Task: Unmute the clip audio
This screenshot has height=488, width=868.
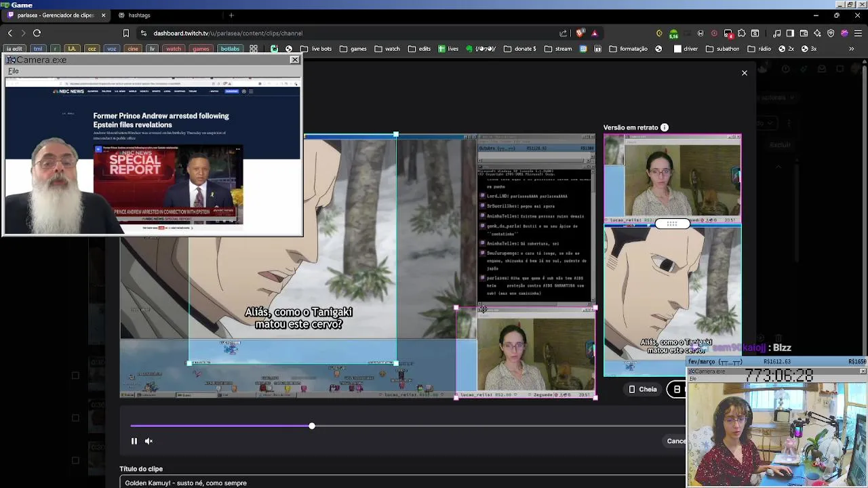Action: coord(149,441)
